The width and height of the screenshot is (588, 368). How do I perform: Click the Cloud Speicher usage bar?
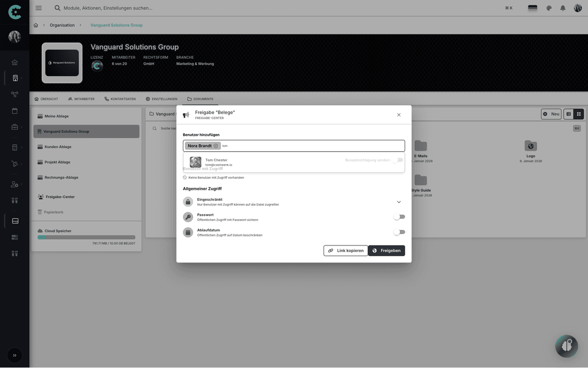click(x=86, y=237)
